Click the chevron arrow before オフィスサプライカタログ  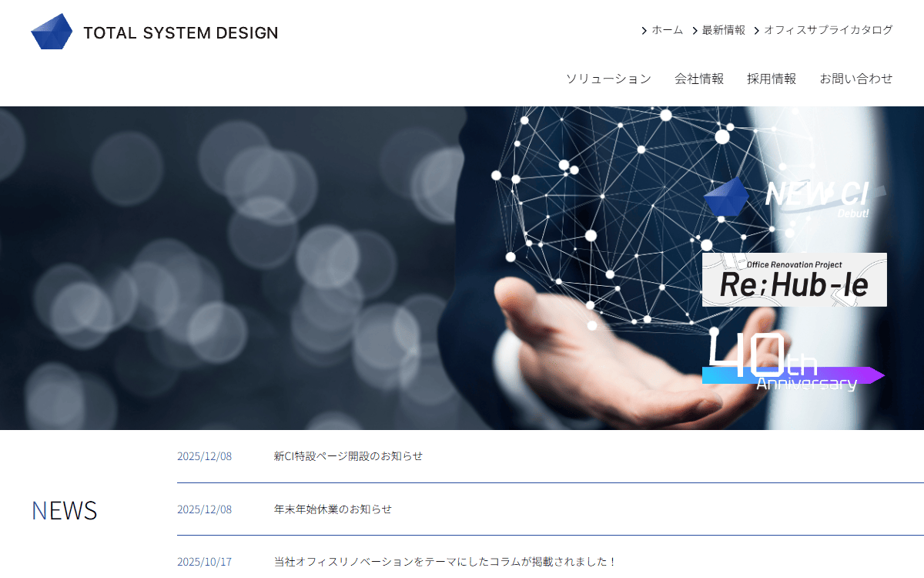pos(757,31)
